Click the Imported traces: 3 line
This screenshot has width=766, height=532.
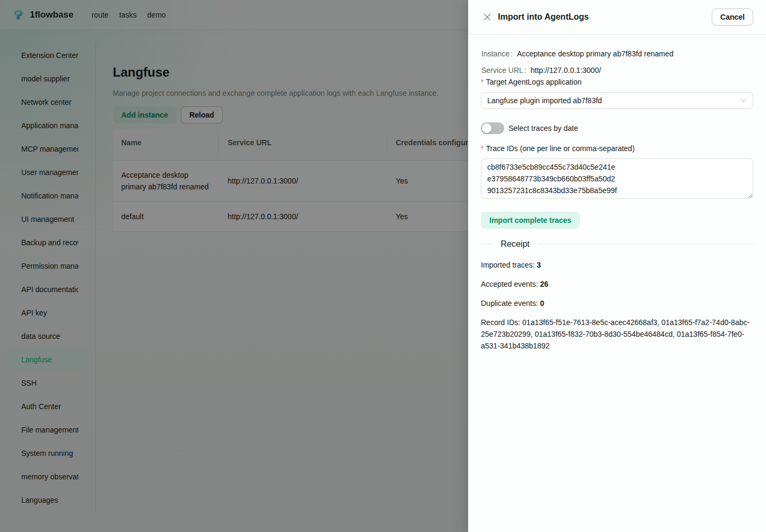coord(511,265)
